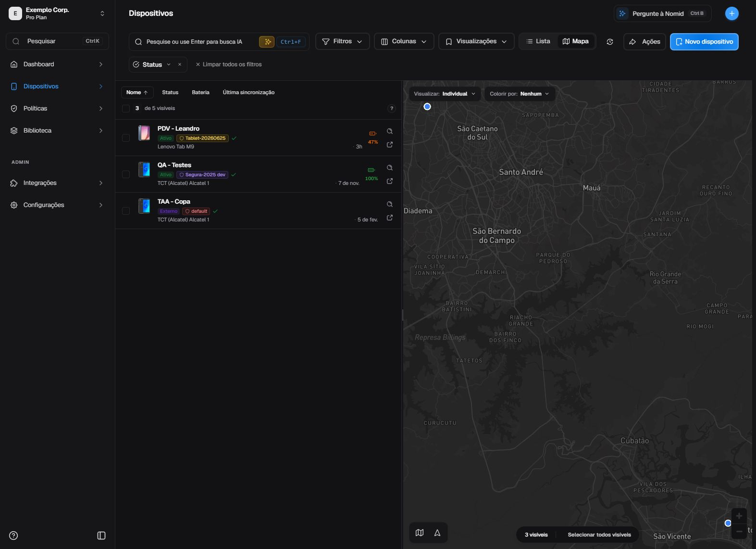
Task: Toggle the select-all devices checkbox
Action: [x=126, y=109]
